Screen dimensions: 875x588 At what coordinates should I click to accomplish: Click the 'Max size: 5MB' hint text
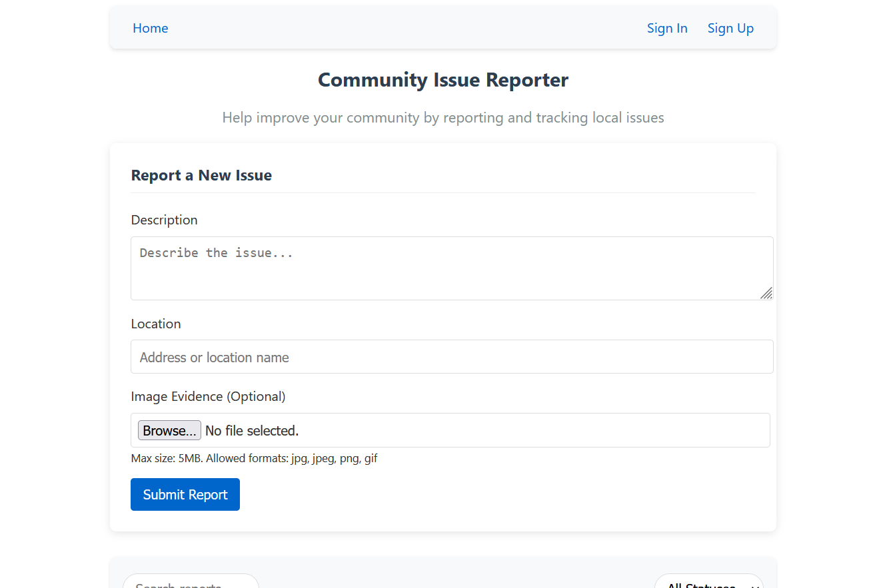coord(255,458)
